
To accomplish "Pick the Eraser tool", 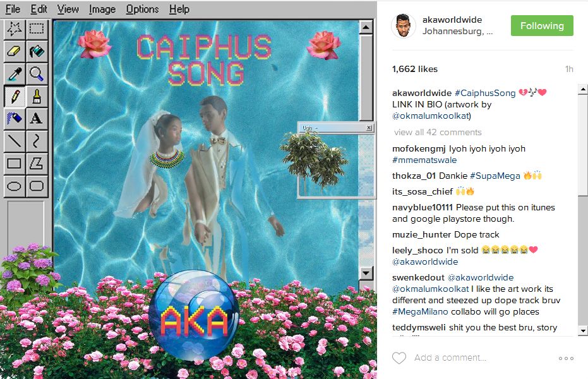I will pos(15,51).
